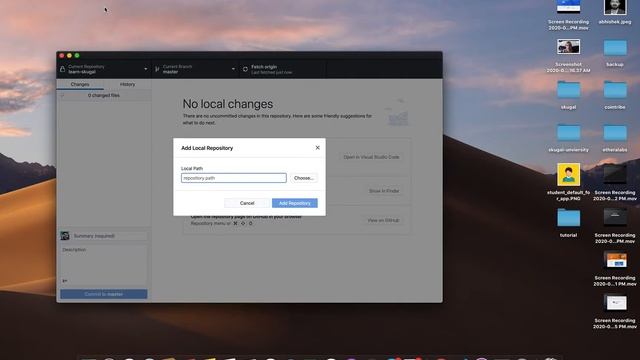
Task: Select the backup folder on desktop
Action: coord(615,53)
